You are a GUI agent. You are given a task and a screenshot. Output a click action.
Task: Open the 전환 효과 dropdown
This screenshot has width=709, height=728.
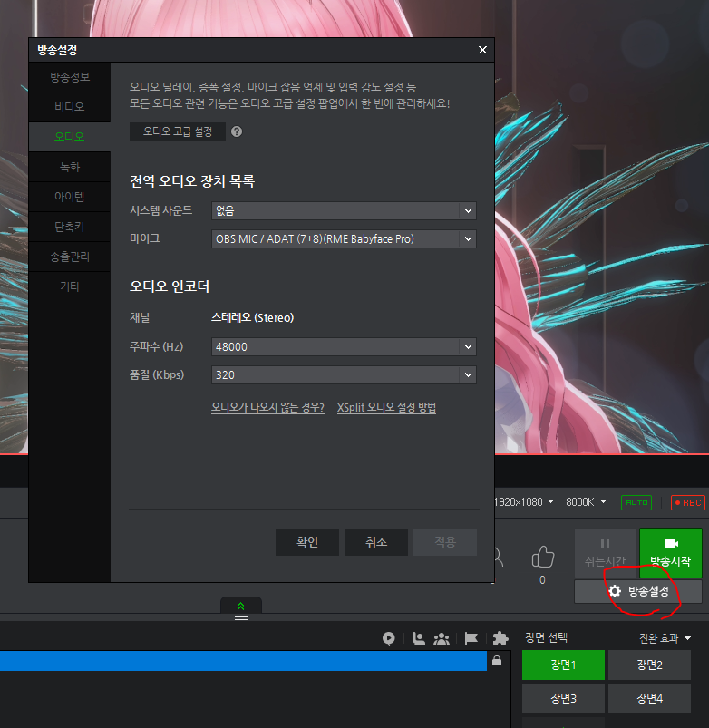click(665, 638)
